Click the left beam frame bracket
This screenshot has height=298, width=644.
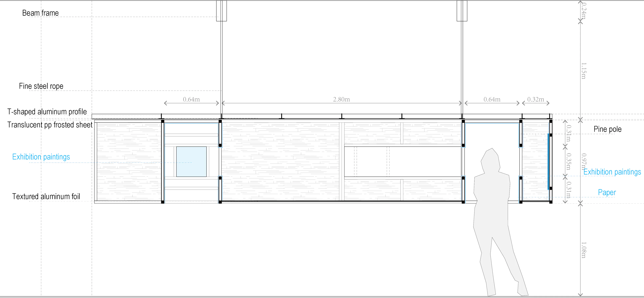coord(222,11)
